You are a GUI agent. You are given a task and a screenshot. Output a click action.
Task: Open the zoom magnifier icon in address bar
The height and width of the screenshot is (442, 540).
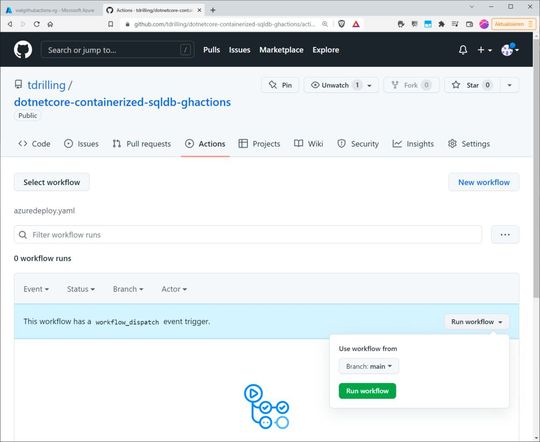point(325,24)
